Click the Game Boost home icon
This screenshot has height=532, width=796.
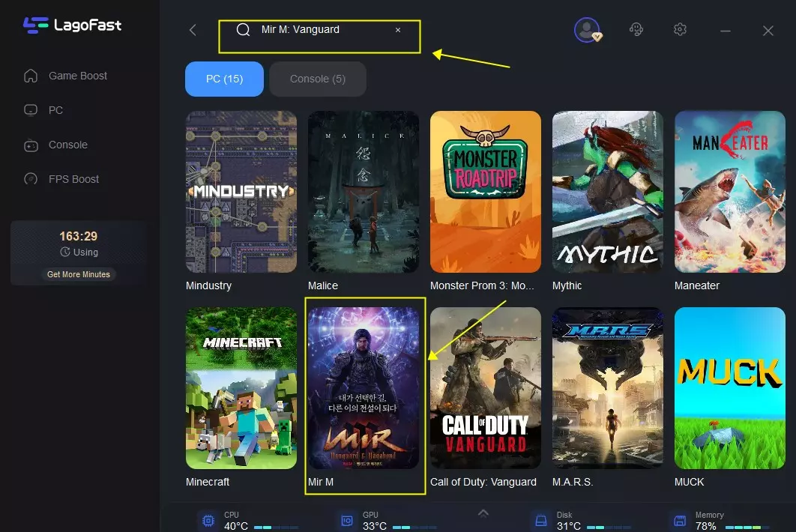click(31, 76)
